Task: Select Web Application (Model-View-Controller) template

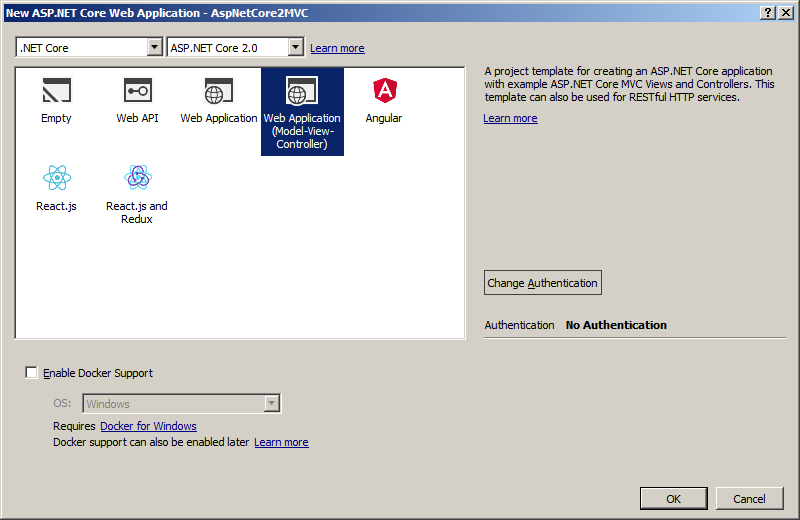Action: point(302,112)
